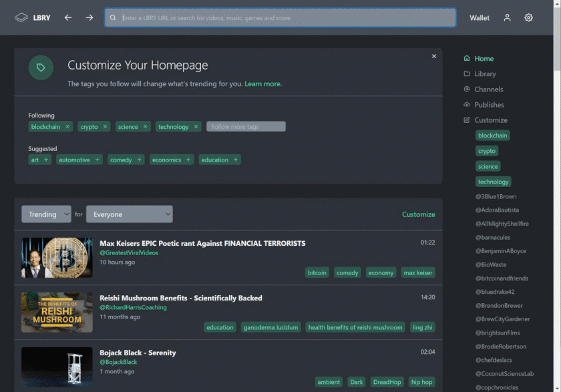This screenshot has width=561, height=392.
Task: Follow the Learn more link
Action: (x=262, y=83)
